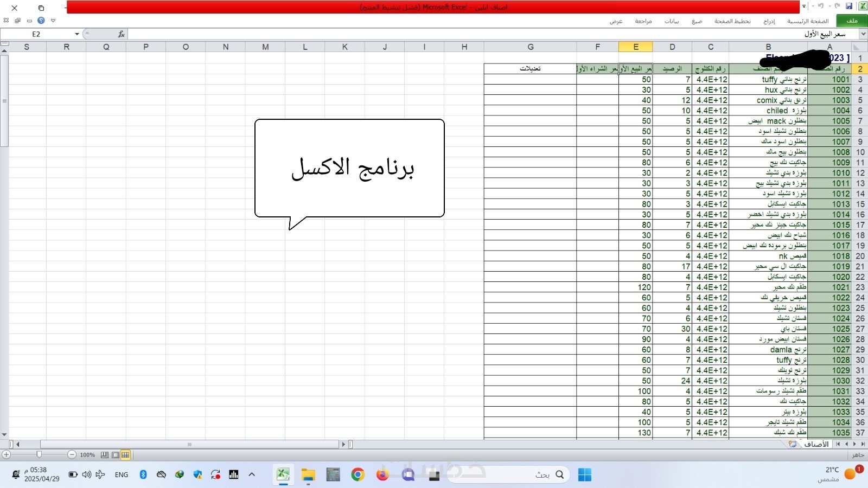Image resolution: width=868 pixels, height=488 pixels.
Task: Open Google Chrome from the taskbar
Action: [x=358, y=475]
